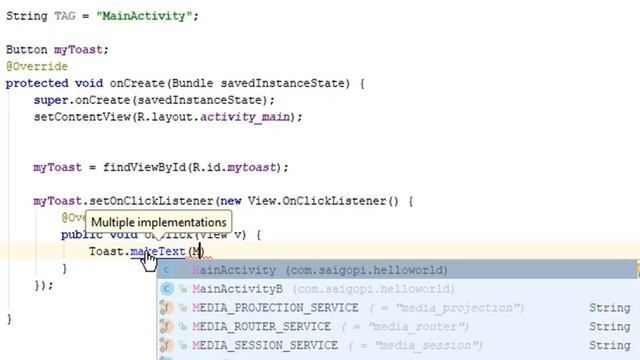Click the @Override annotation above onCreate
The image size is (640, 360).
(x=37, y=66)
